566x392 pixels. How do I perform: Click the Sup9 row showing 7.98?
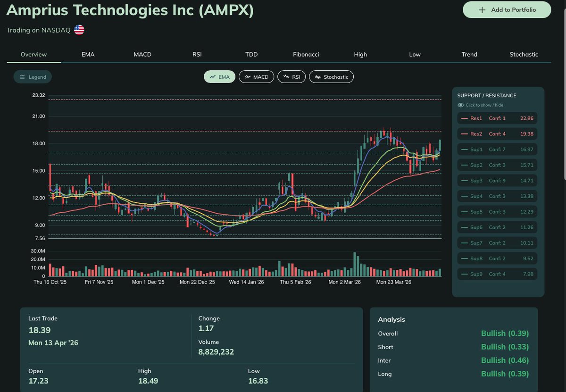[x=497, y=274]
